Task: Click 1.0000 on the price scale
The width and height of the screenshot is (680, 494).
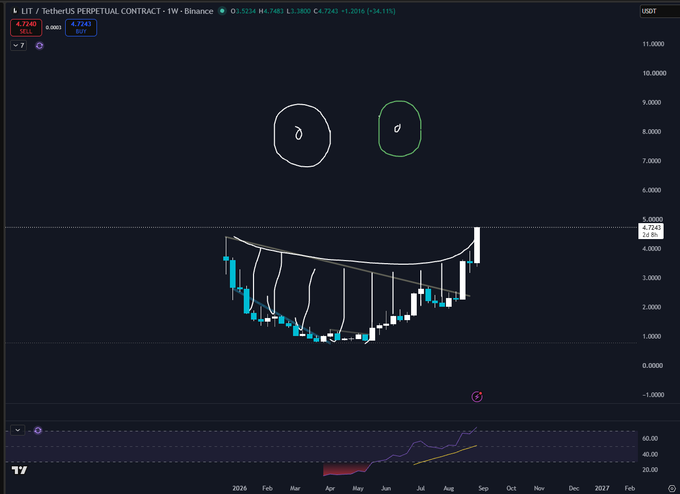Action: [651, 336]
